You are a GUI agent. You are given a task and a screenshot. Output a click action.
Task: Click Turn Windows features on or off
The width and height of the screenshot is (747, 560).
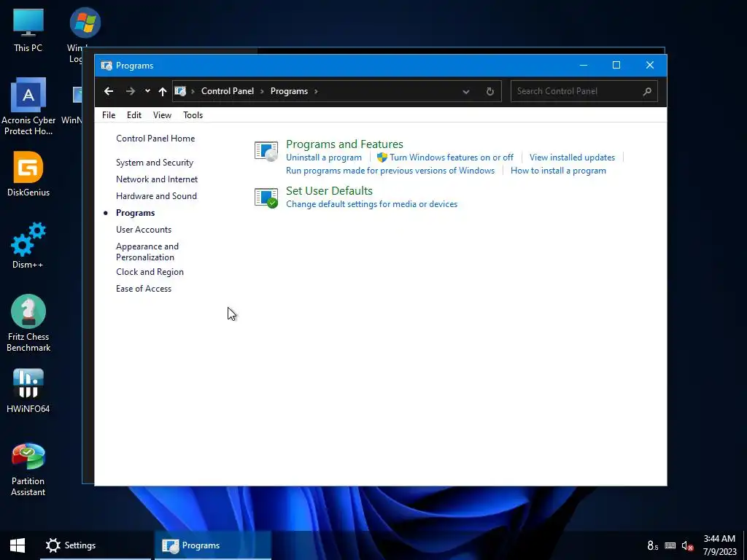tap(451, 157)
